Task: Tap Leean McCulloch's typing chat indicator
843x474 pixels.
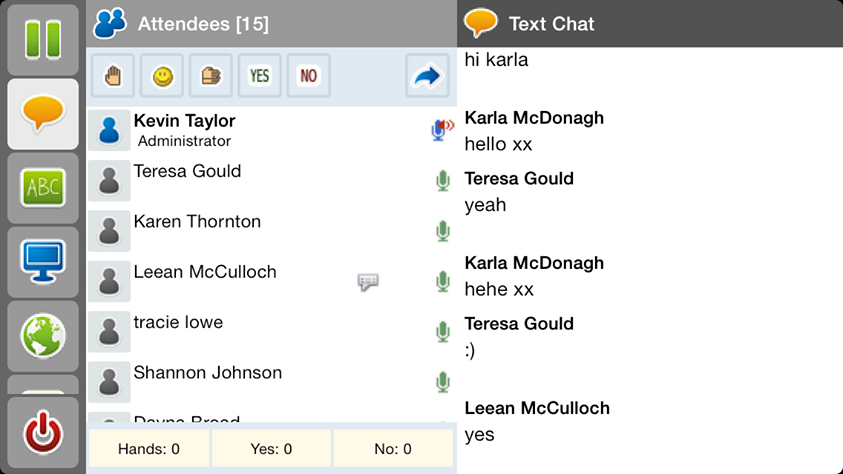Action: 368,282
